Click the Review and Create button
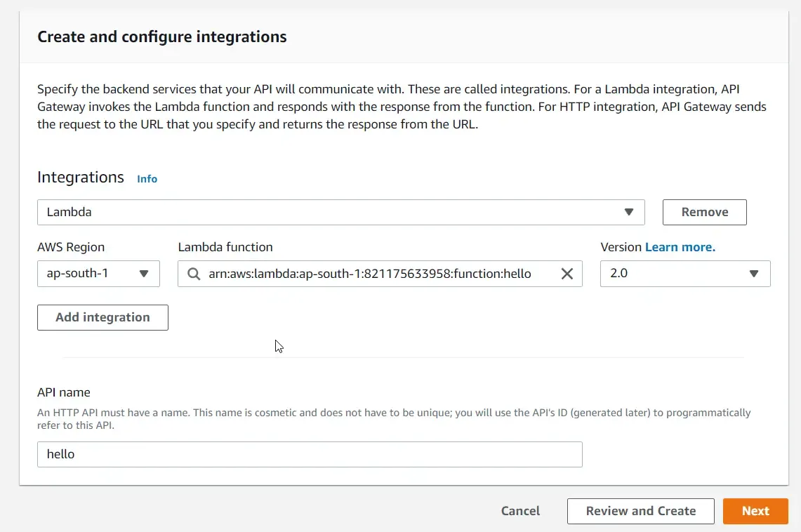The image size is (801, 532). 640,511
